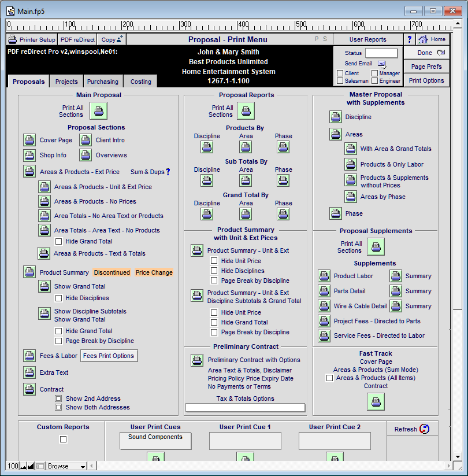Enable Hide Grand Total under Area Totals
Image resolution: width=468 pixels, height=476 pixels.
tap(58, 241)
